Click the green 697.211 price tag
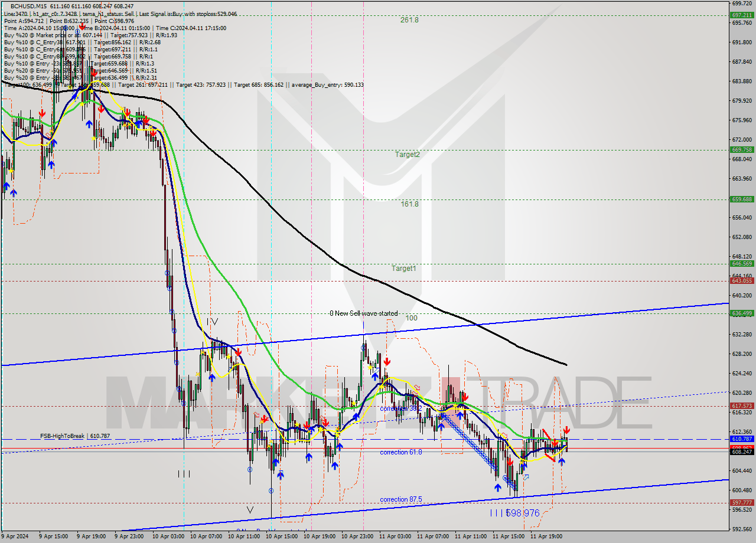The image size is (756, 543). point(742,15)
